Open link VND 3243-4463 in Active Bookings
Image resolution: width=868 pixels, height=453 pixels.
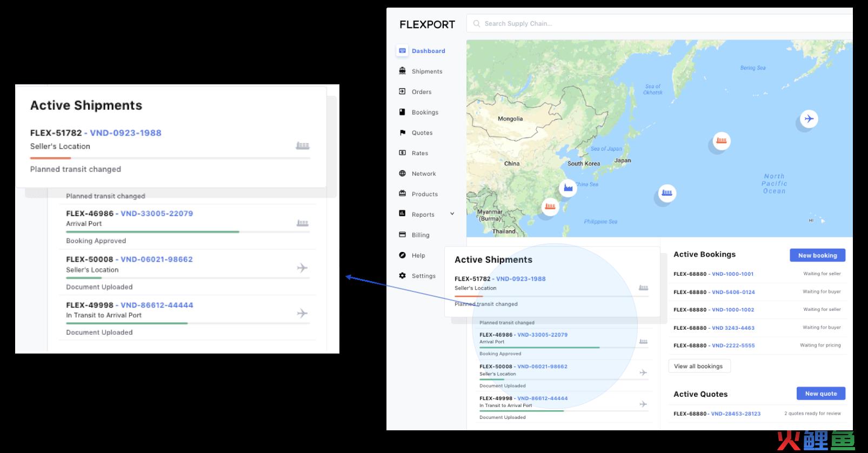tap(733, 328)
